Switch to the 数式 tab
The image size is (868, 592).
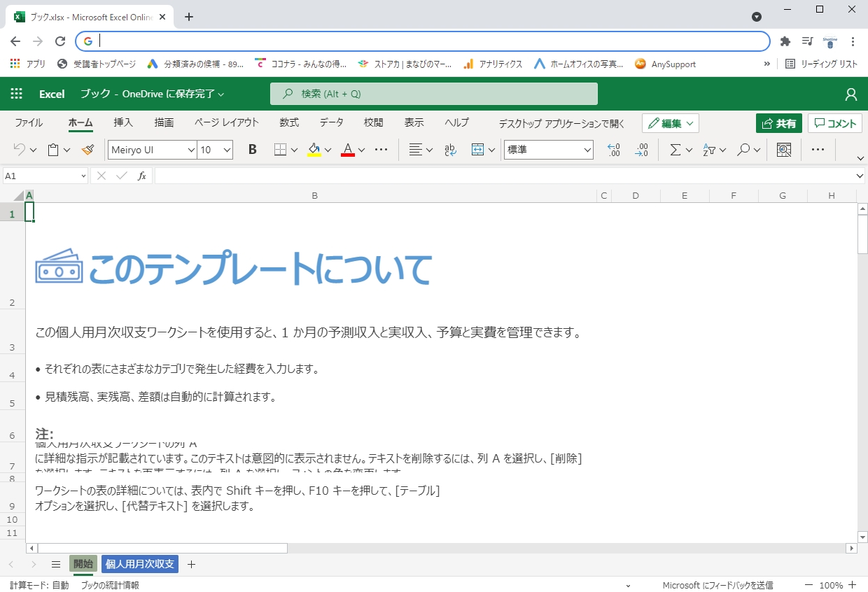pos(289,122)
